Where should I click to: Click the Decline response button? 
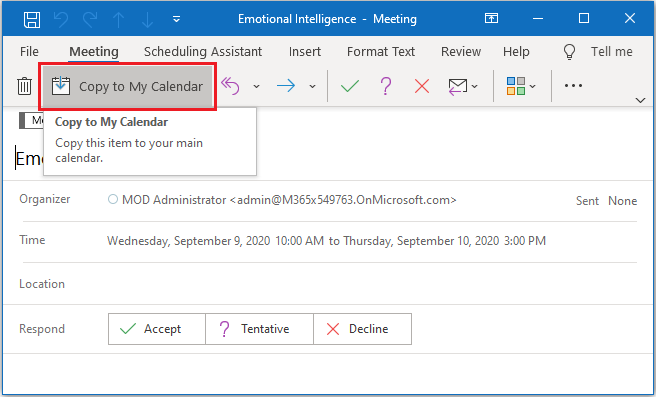[x=362, y=329]
